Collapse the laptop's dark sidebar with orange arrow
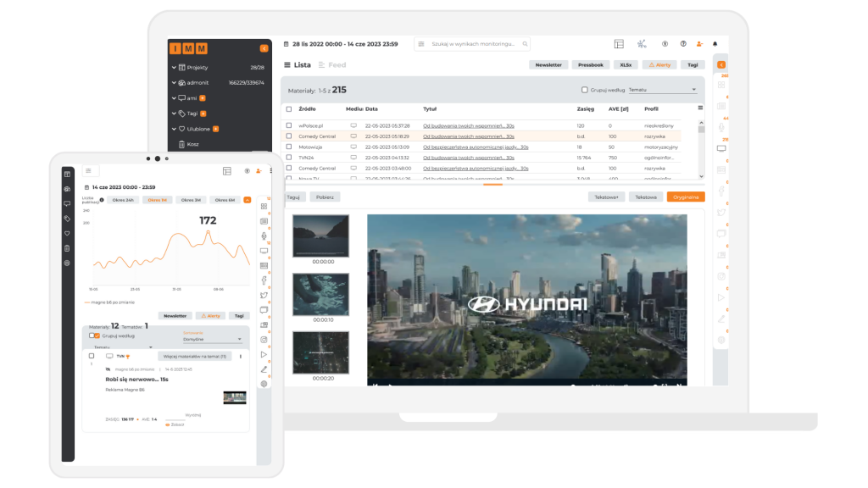The height and width of the screenshot is (488, 868). coord(264,48)
